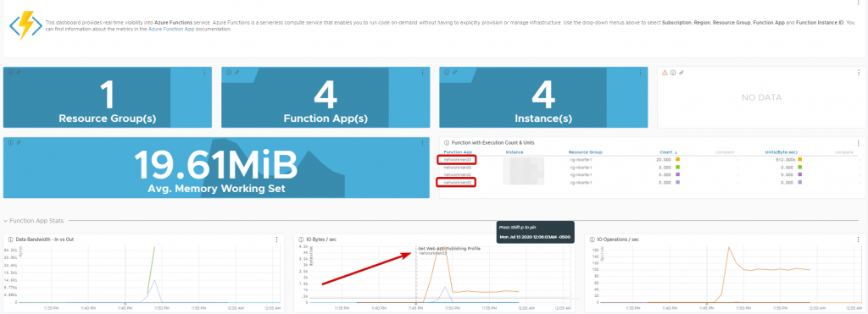Click the tooltip timestamp Mon Jul 13 2020
Screen dimensions: 868x314
click(x=535, y=237)
